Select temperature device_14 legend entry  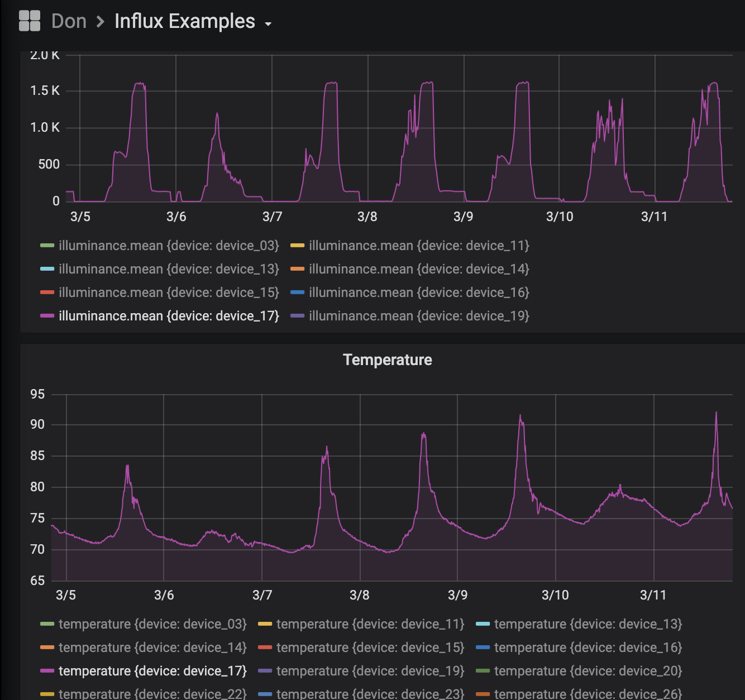152,648
